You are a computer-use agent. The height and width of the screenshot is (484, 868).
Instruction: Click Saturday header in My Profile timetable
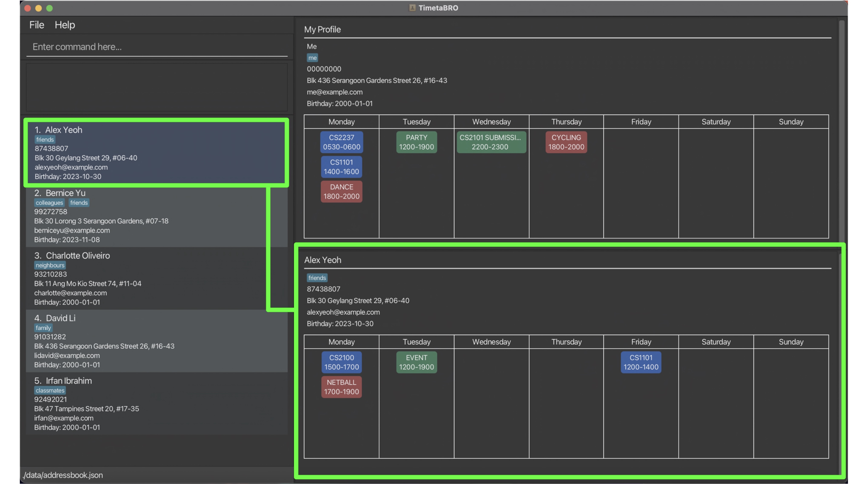tap(716, 122)
